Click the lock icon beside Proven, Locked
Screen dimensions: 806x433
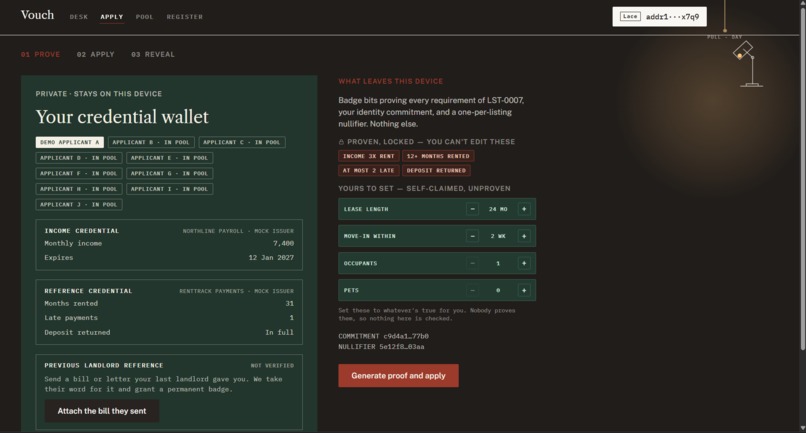341,142
